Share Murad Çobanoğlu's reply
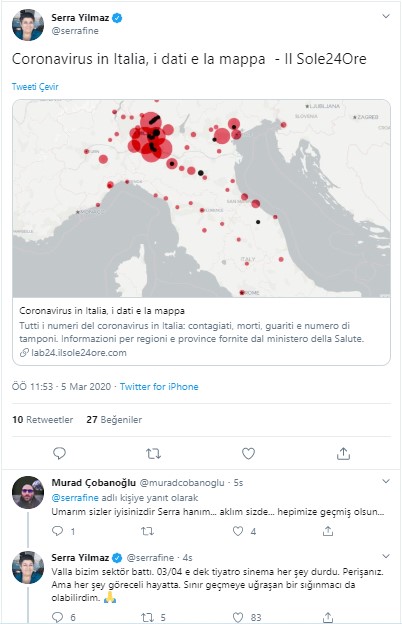 tap(328, 530)
